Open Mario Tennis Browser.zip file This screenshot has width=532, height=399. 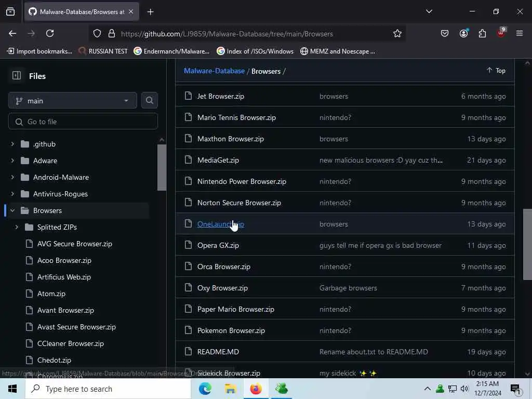point(236,117)
